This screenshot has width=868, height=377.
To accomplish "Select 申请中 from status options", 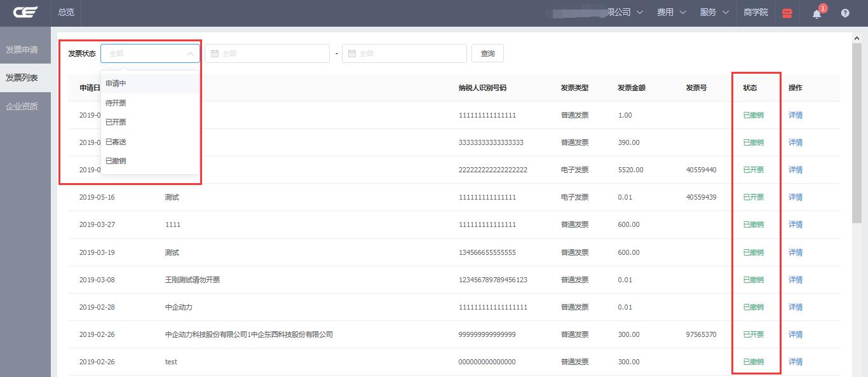I will pos(116,83).
